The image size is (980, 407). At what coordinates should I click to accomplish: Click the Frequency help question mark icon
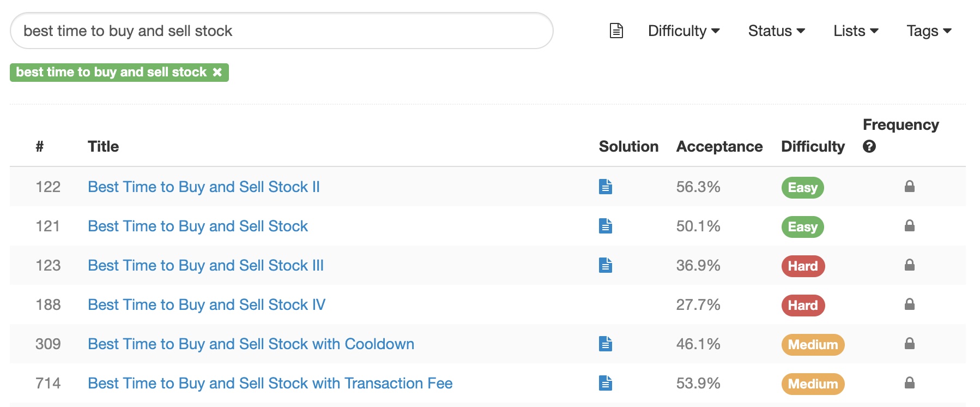(x=869, y=146)
